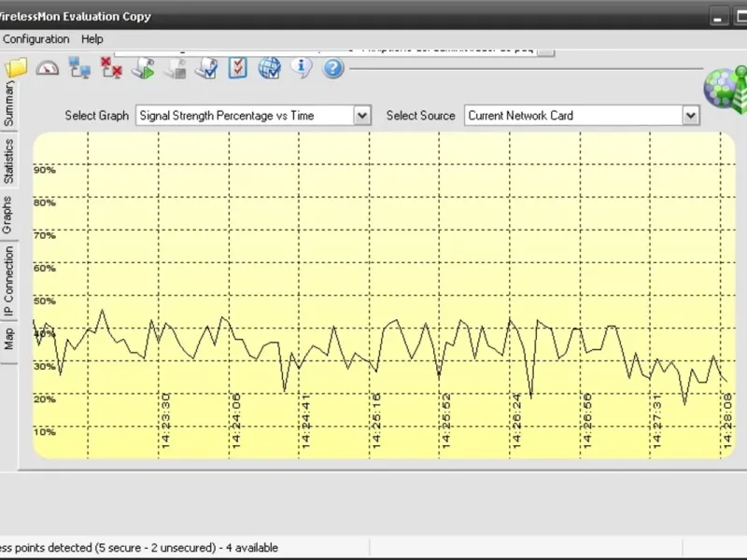The height and width of the screenshot is (560, 747).
Task: Switch to the Statistics side tab
Action: pyautogui.click(x=9, y=161)
